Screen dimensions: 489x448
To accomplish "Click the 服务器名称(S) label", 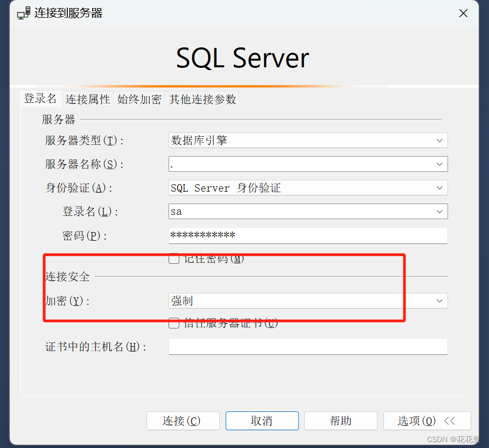I will tap(84, 164).
